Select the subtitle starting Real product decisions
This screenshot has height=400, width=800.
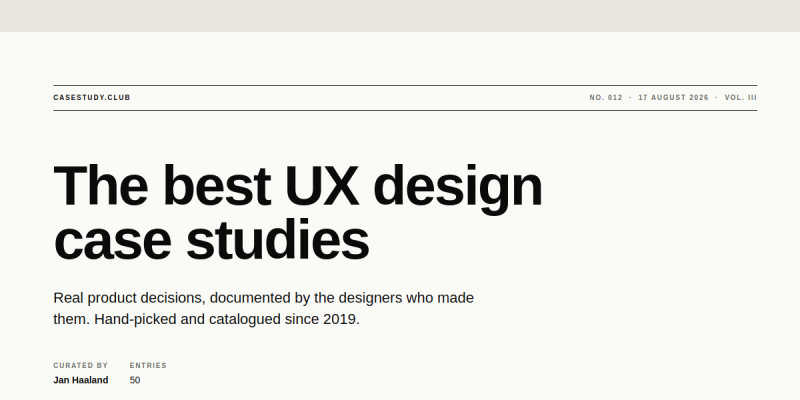(x=264, y=309)
